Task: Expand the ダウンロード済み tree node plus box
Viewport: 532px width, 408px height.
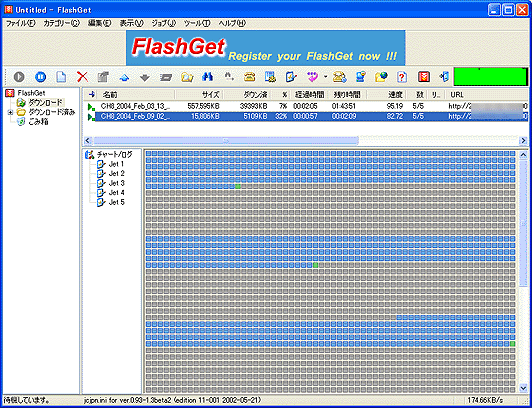Action: click(x=10, y=112)
